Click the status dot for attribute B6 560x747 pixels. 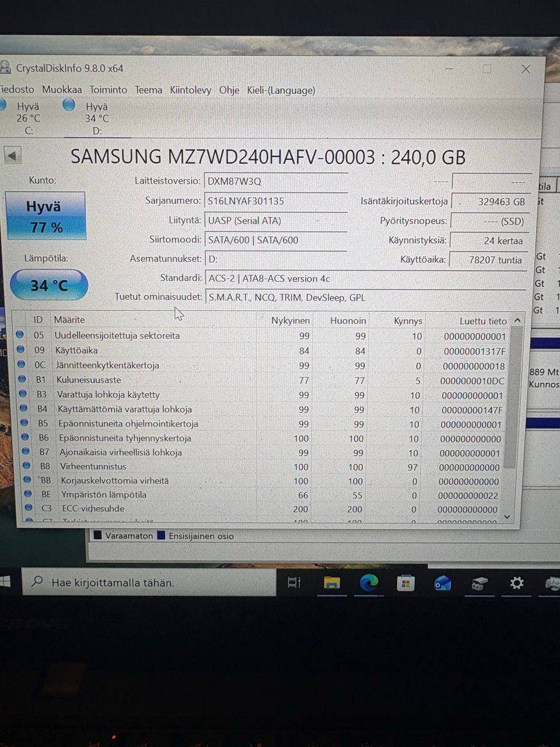pyautogui.click(x=24, y=437)
